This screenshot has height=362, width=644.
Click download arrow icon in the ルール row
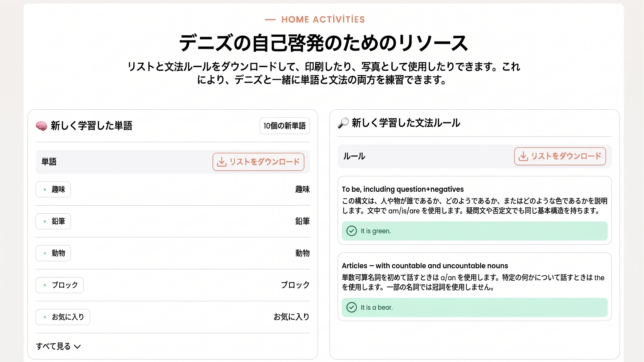(523, 156)
